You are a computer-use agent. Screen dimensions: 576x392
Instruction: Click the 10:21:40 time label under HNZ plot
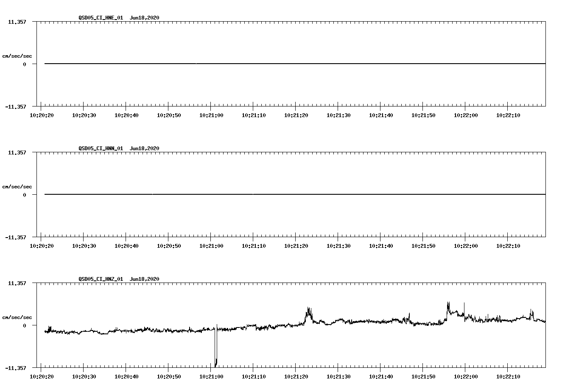pos(381,377)
